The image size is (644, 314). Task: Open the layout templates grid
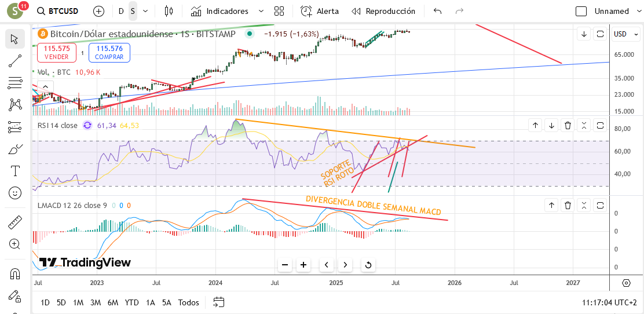[x=279, y=11]
